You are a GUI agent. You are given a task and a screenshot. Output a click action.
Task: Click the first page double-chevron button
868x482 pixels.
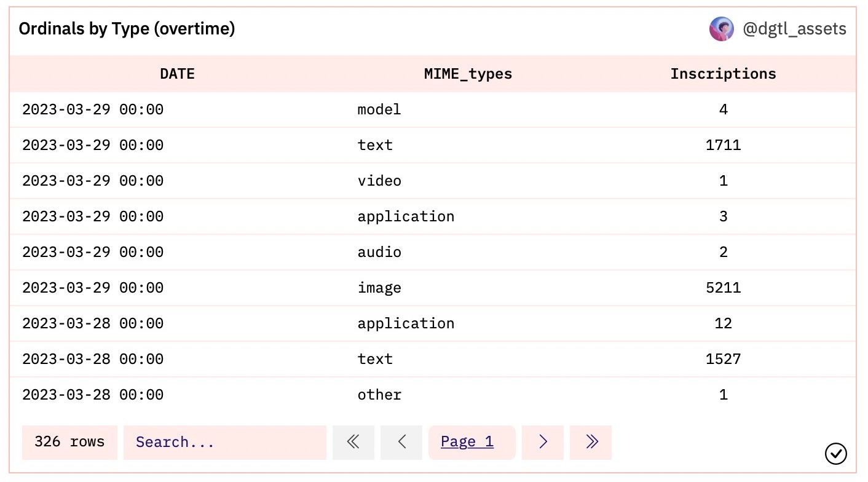click(x=353, y=442)
